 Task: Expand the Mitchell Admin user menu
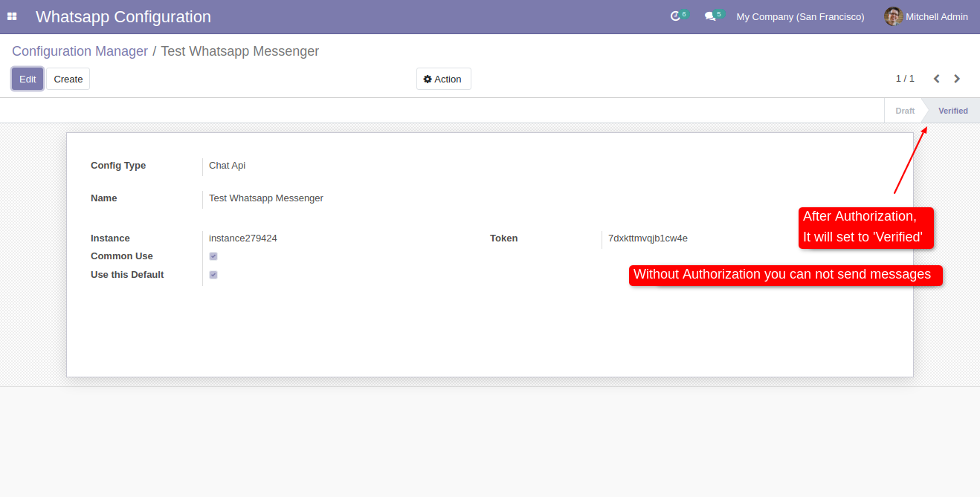click(x=936, y=16)
